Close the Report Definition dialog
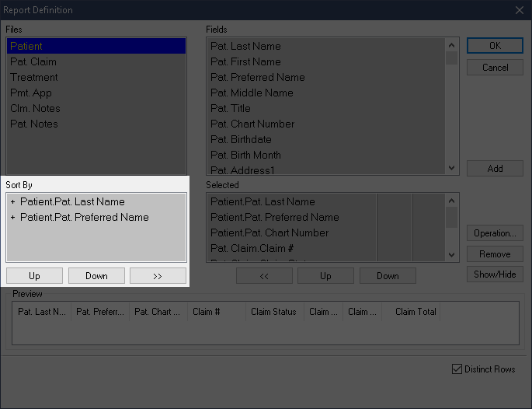 click(x=520, y=10)
